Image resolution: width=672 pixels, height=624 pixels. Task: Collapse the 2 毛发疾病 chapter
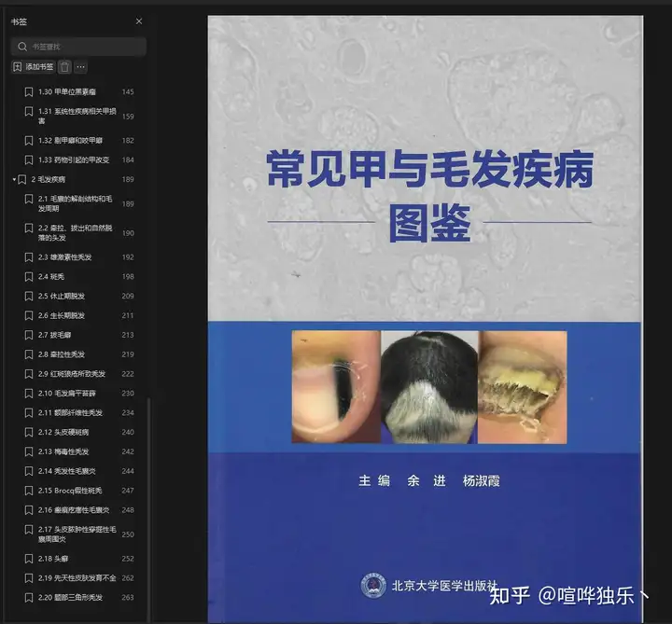[x=14, y=179]
